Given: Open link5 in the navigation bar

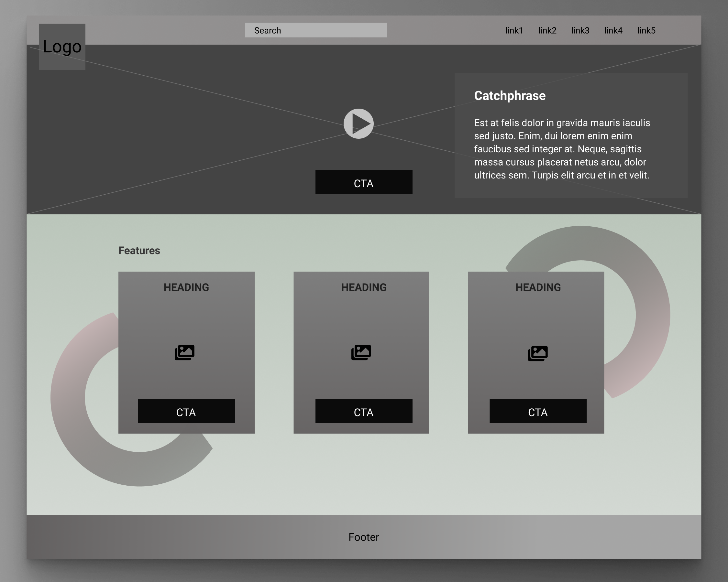Looking at the screenshot, I should click(646, 30).
